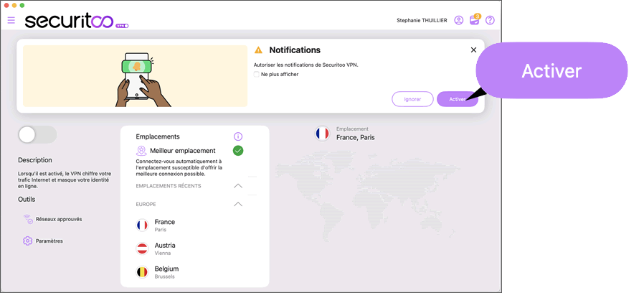Open the help question mark icon
The image size is (644, 293).
[x=490, y=20]
